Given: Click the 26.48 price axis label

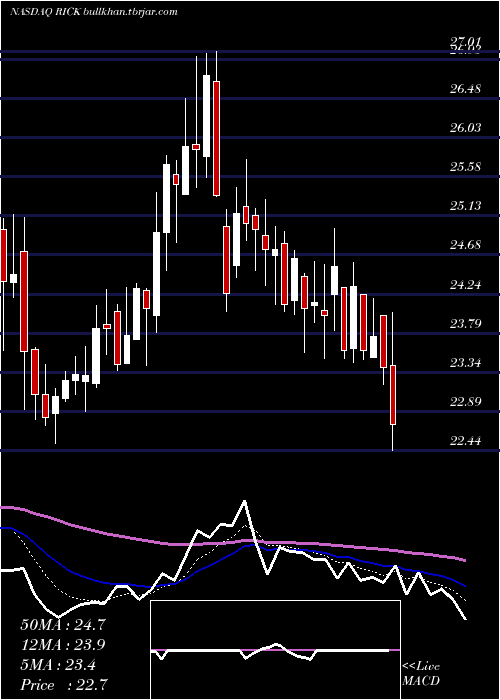Looking at the screenshot, I should 465,88.
